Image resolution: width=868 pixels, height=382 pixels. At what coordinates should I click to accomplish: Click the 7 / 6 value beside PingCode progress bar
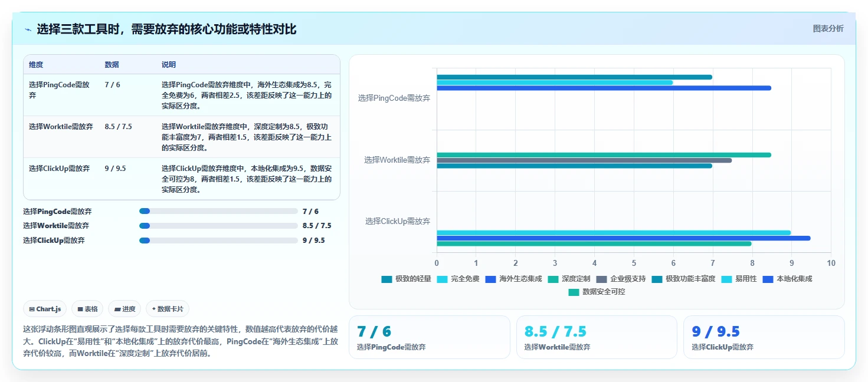(310, 211)
